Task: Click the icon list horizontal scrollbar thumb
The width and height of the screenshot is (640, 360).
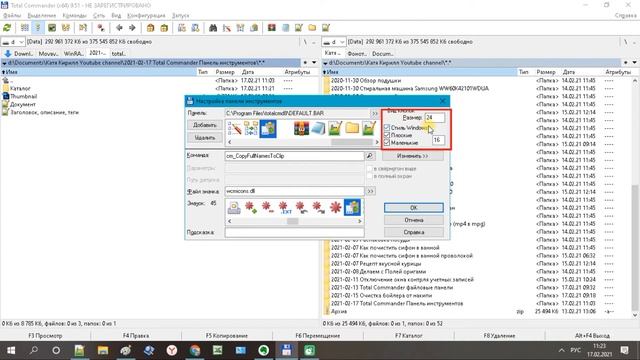Action: coord(292,221)
